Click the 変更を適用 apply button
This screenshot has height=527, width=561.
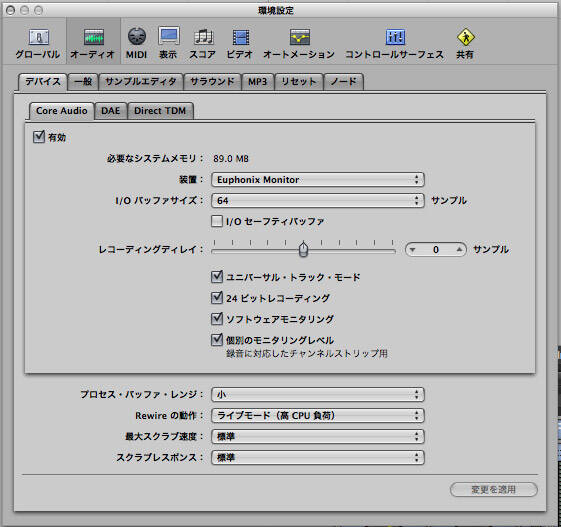493,489
